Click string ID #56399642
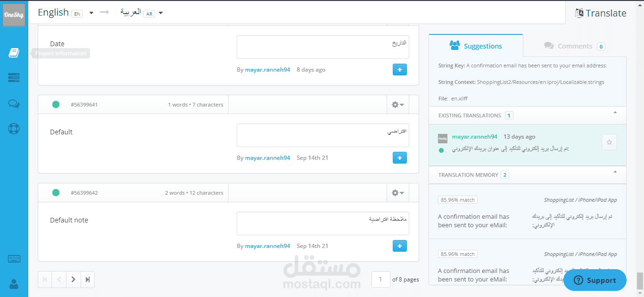Screen dimensions: 644x297 pyautogui.click(x=84, y=193)
